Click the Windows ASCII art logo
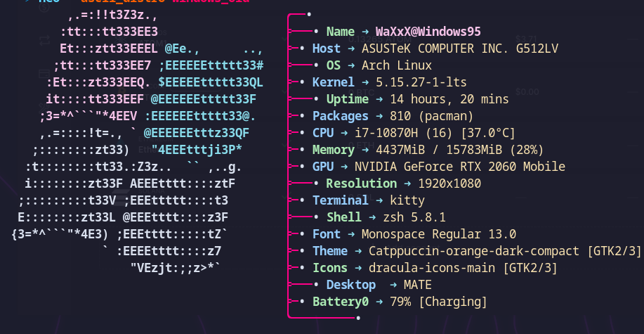 coord(138,142)
